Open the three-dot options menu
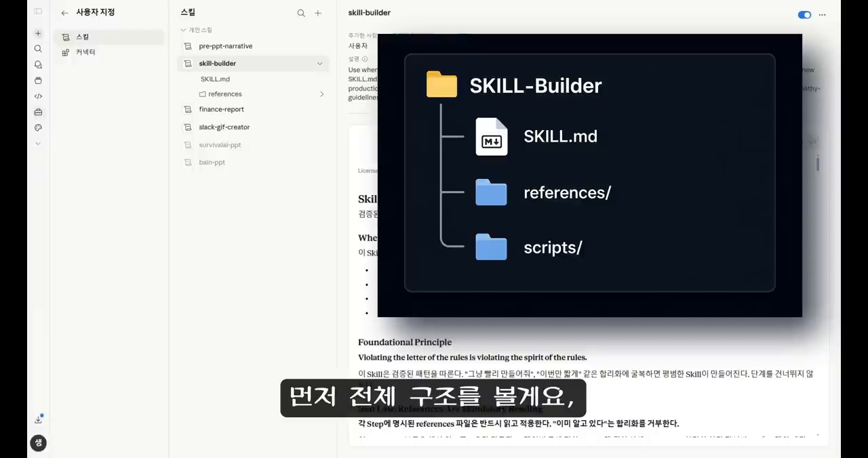 click(x=823, y=14)
